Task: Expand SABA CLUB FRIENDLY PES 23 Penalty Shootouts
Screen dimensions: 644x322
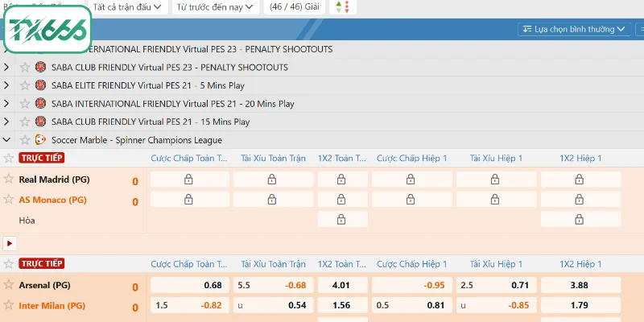Action: [x=6, y=67]
